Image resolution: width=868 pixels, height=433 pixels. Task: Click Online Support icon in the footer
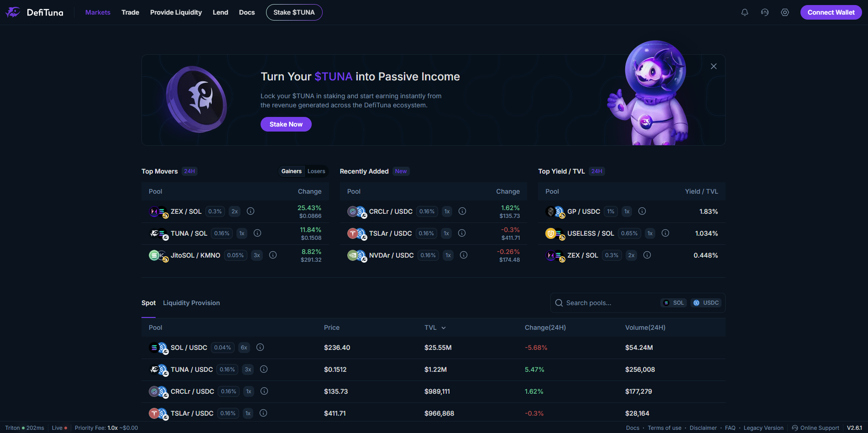795,428
